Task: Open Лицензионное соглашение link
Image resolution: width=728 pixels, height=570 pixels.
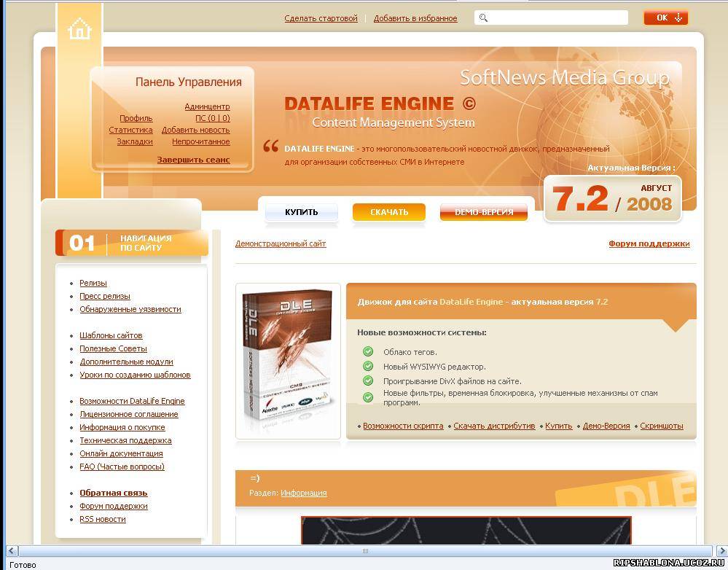Action: pyautogui.click(x=128, y=414)
